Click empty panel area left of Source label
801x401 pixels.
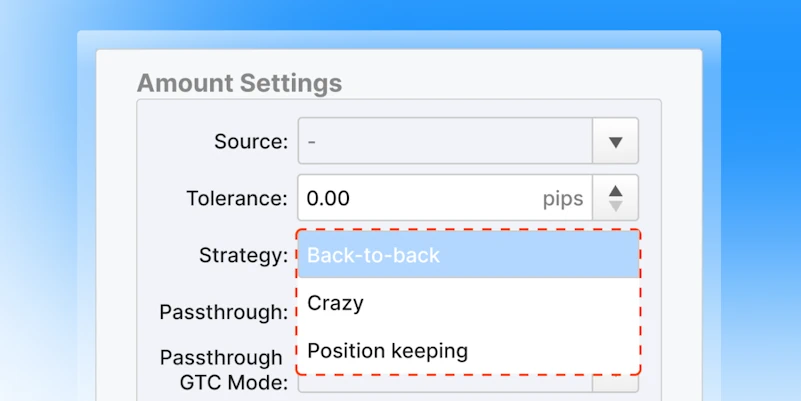point(174,141)
